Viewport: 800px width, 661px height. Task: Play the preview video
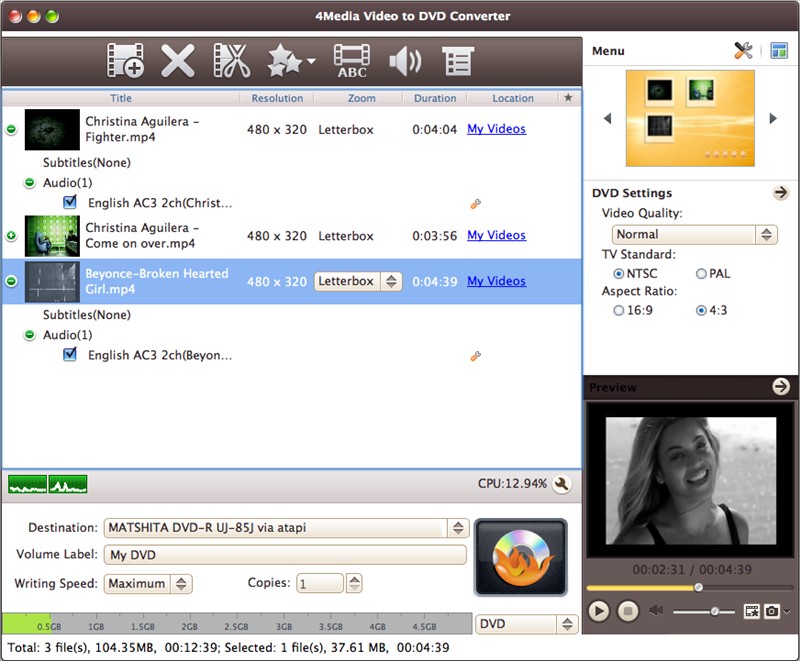(x=599, y=610)
